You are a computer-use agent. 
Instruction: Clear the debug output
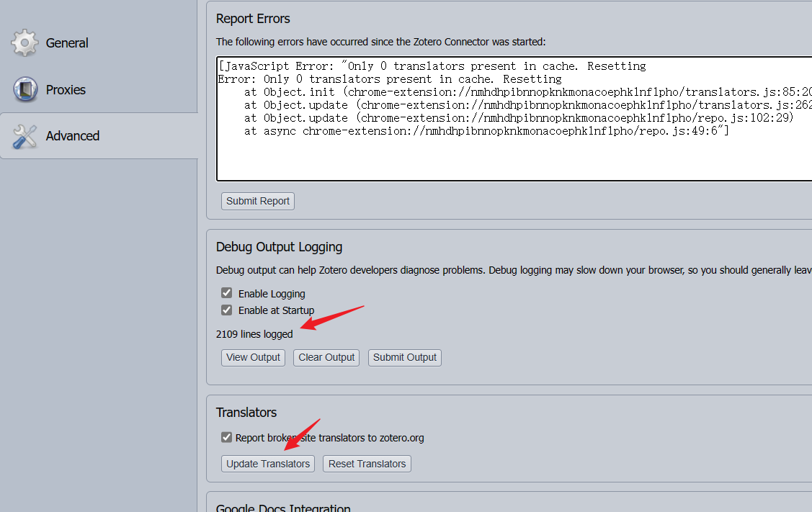click(x=326, y=357)
